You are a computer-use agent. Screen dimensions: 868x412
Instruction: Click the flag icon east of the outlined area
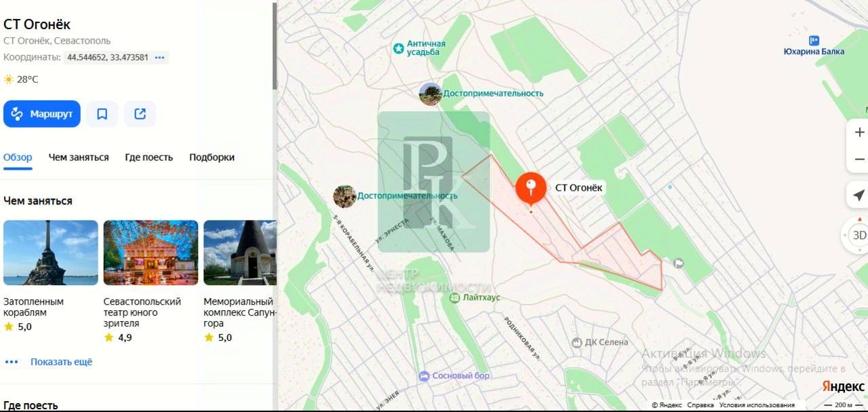pos(679,263)
